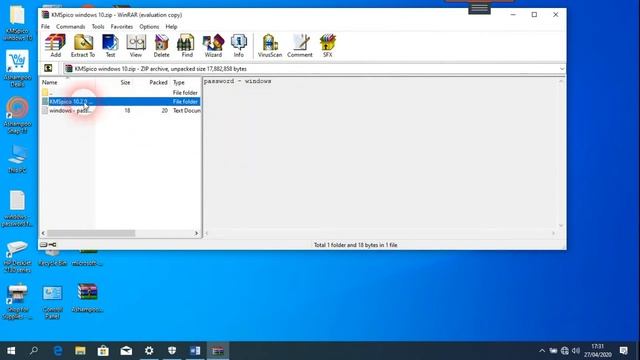This screenshot has height=360, width=640.
Task: Open the Ashampoo Deals desktop shortcut
Action: (17, 68)
